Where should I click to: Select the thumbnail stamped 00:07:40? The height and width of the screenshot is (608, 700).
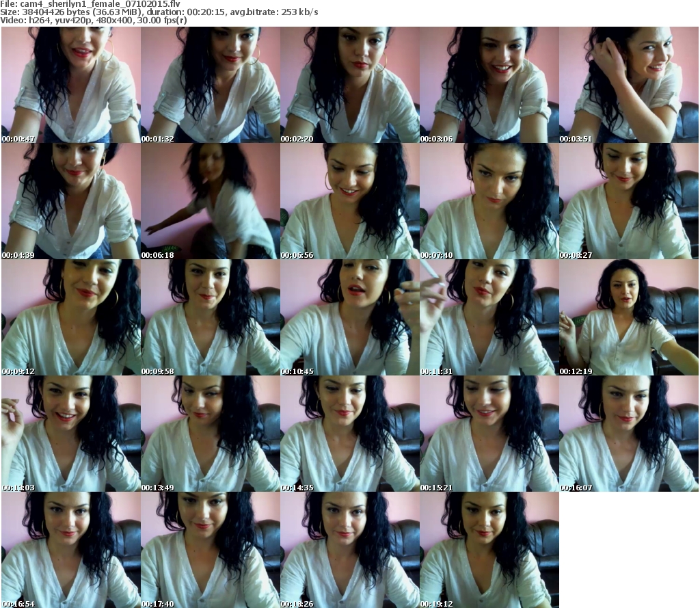click(489, 201)
